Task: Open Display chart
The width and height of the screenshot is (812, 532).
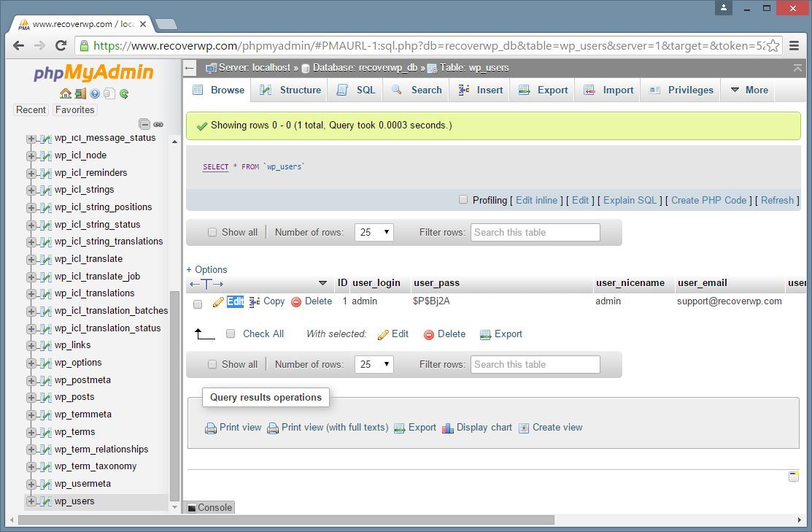Action: pyautogui.click(x=477, y=428)
